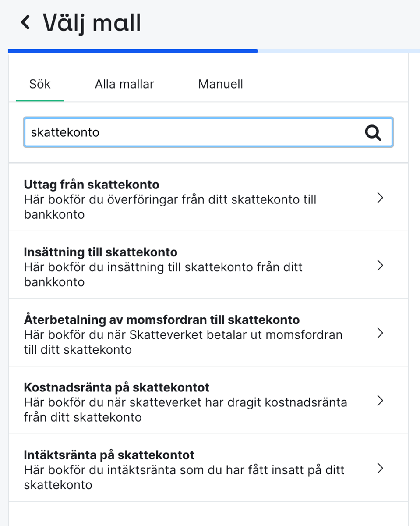This screenshot has width=420, height=526.
Task: Open the "Manuell" tab
Action: click(x=220, y=84)
